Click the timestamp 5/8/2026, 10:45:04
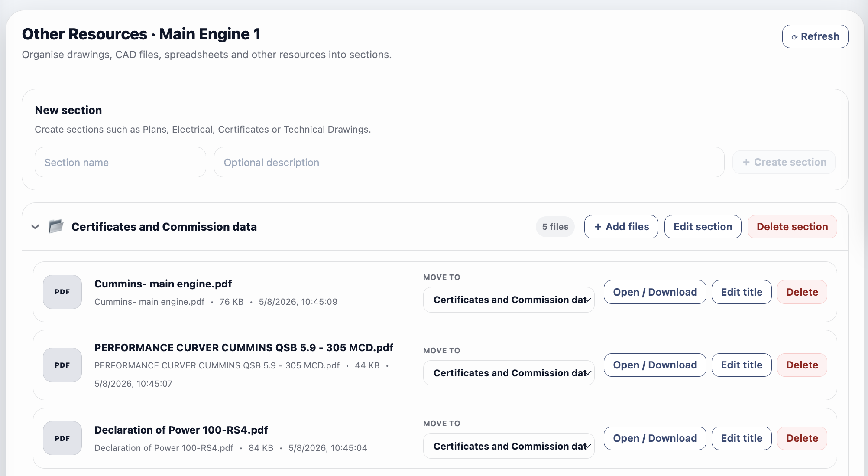This screenshot has width=868, height=476. pos(328,448)
